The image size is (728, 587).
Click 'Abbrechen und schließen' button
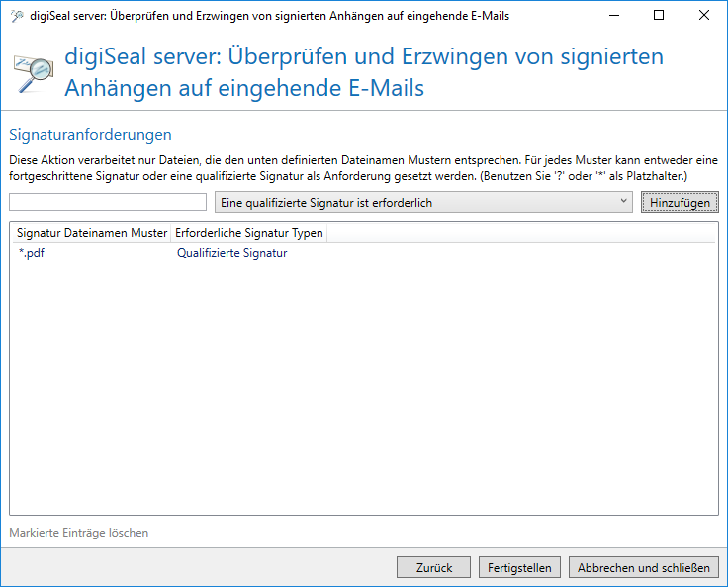point(644,567)
